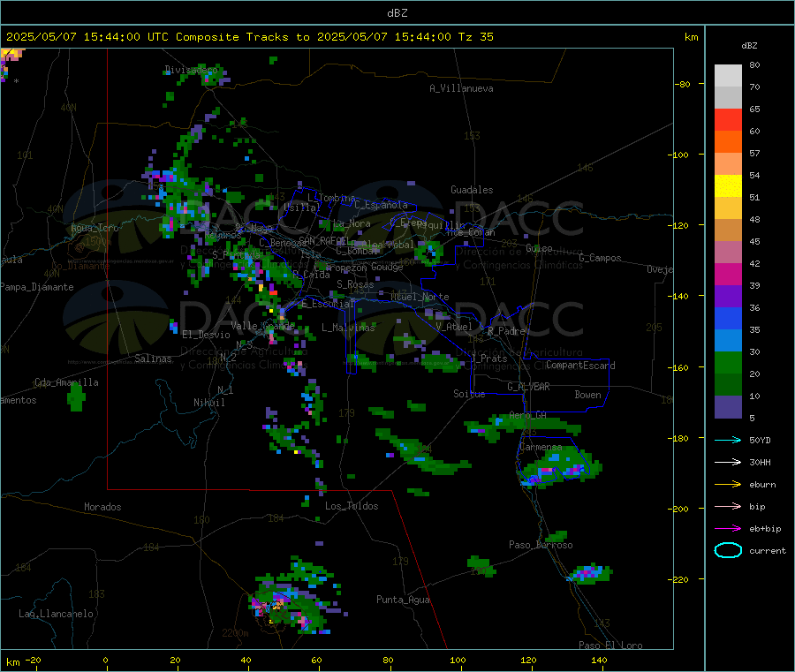Select the red swatch in the dBZ scale

pos(728,119)
